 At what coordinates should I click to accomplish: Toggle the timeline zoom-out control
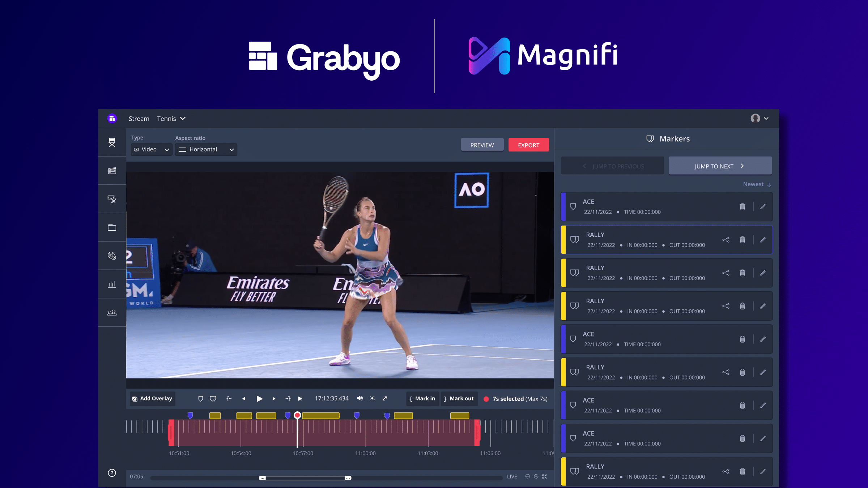point(528,476)
